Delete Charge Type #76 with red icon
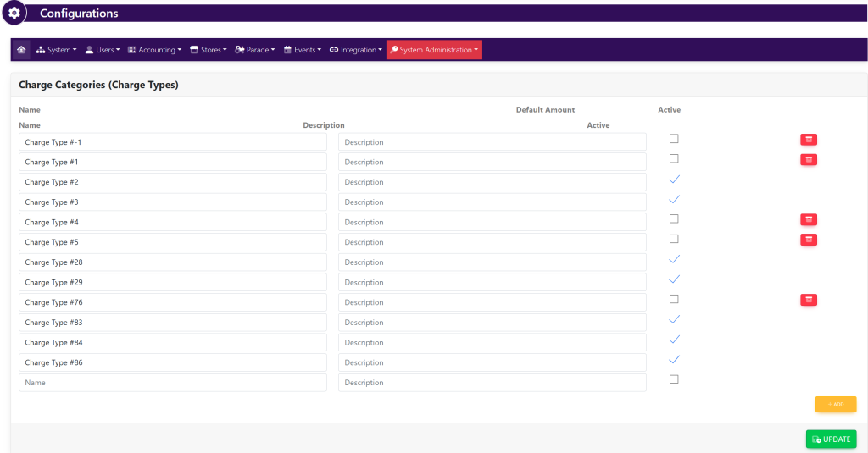 click(808, 300)
